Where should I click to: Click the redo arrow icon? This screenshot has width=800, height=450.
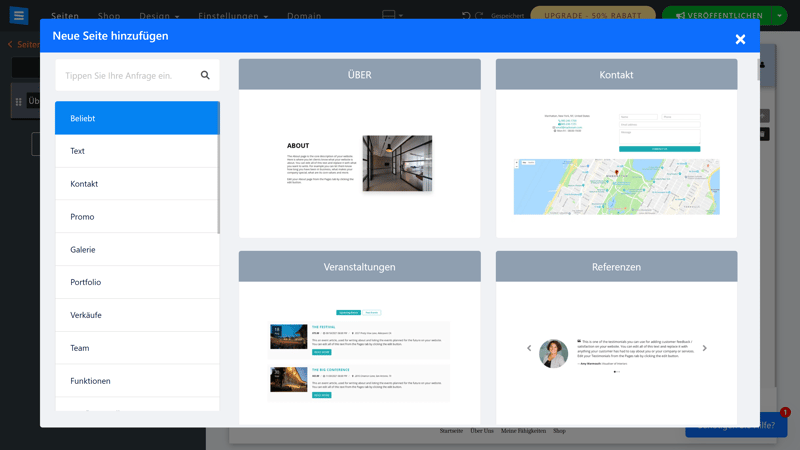click(x=480, y=16)
